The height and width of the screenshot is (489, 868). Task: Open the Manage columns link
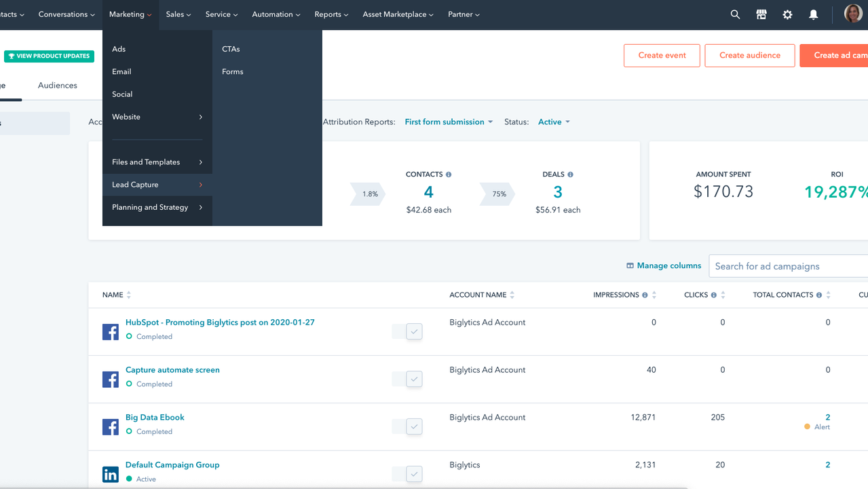(x=663, y=266)
